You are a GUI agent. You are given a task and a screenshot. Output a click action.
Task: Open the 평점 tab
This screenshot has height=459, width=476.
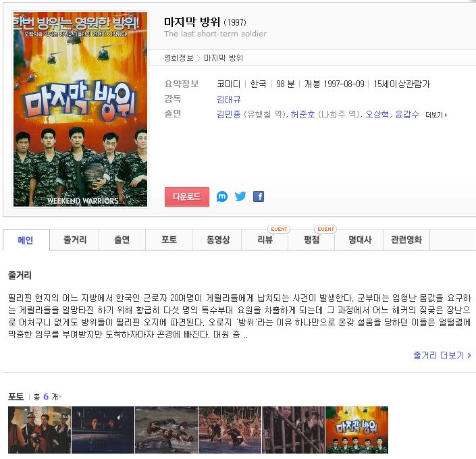click(x=311, y=240)
